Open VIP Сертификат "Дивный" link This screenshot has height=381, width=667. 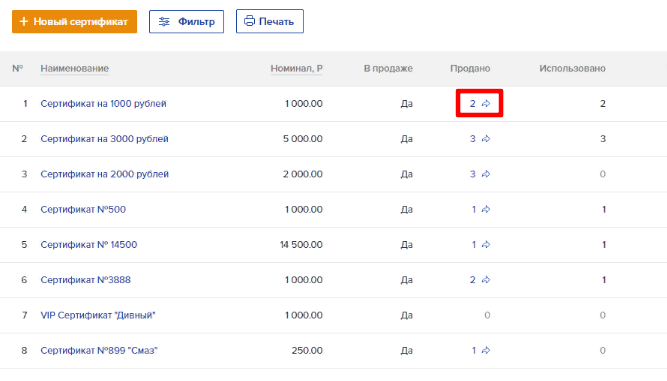[x=98, y=315]
